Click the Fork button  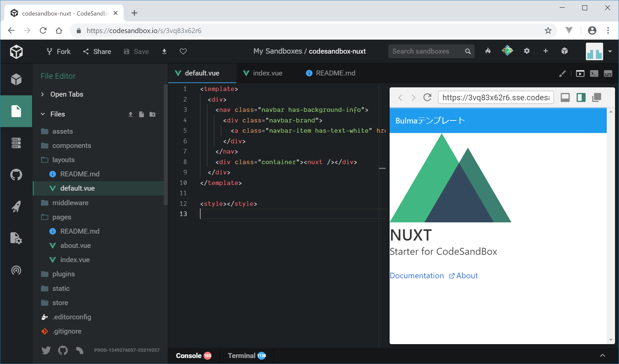(x=59, y=51)
